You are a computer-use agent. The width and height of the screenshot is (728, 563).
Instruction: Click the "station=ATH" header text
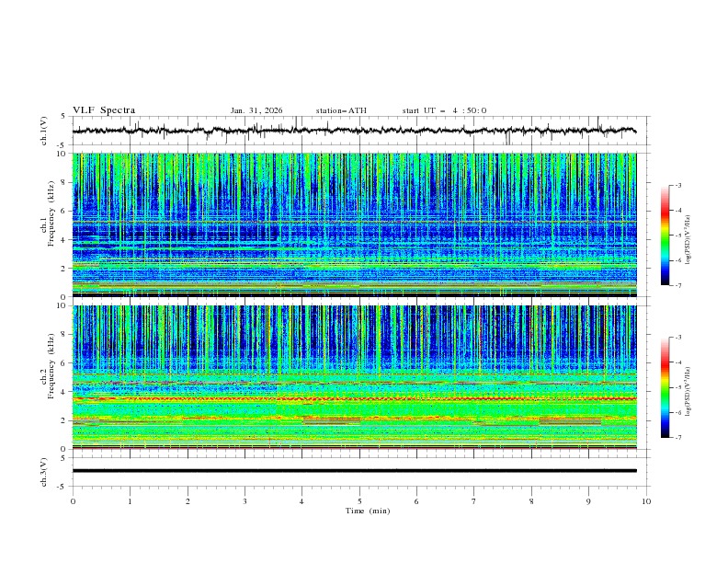tap(341, 110)
